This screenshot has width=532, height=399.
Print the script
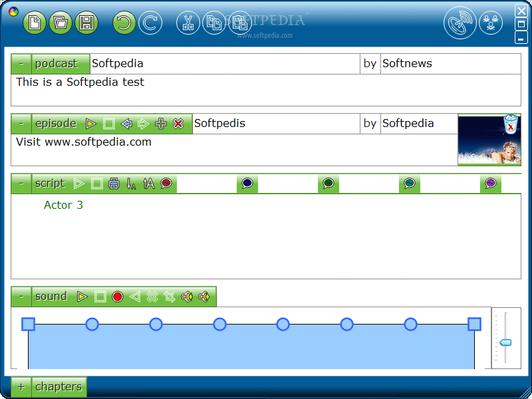[114, 184]
